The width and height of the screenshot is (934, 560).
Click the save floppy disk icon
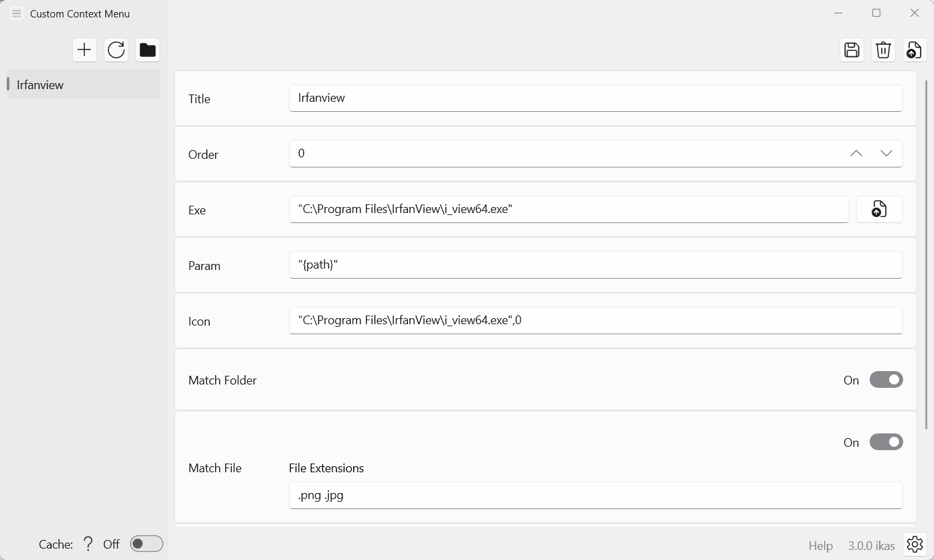click(852, 50)
